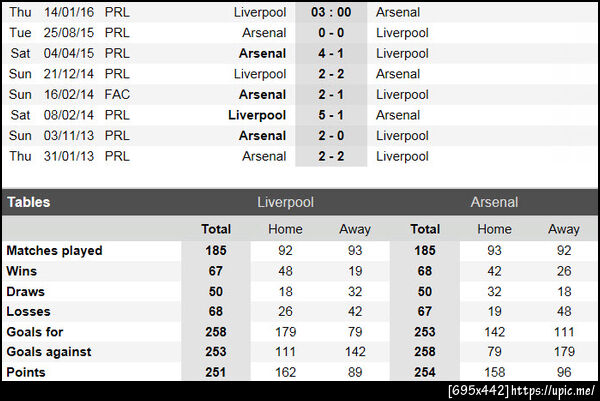Open the 4 - 1 Arsenal win score

(x=330, y=53)
